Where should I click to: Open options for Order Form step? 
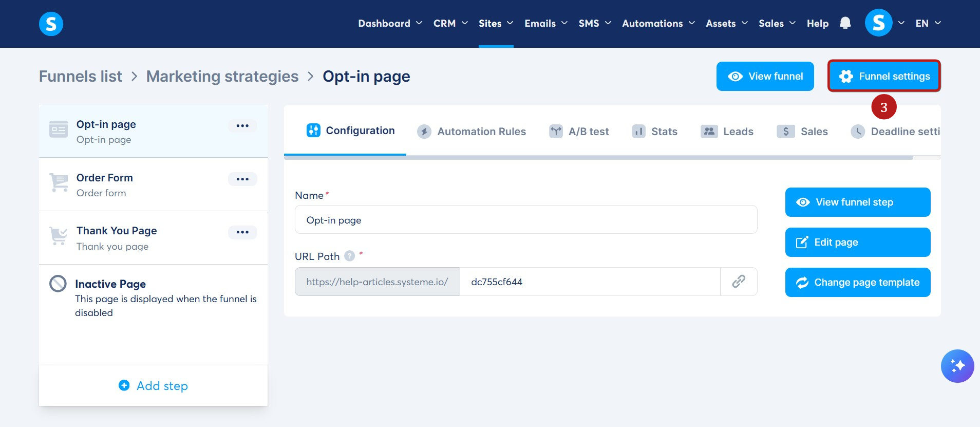[x=242, y=179]
